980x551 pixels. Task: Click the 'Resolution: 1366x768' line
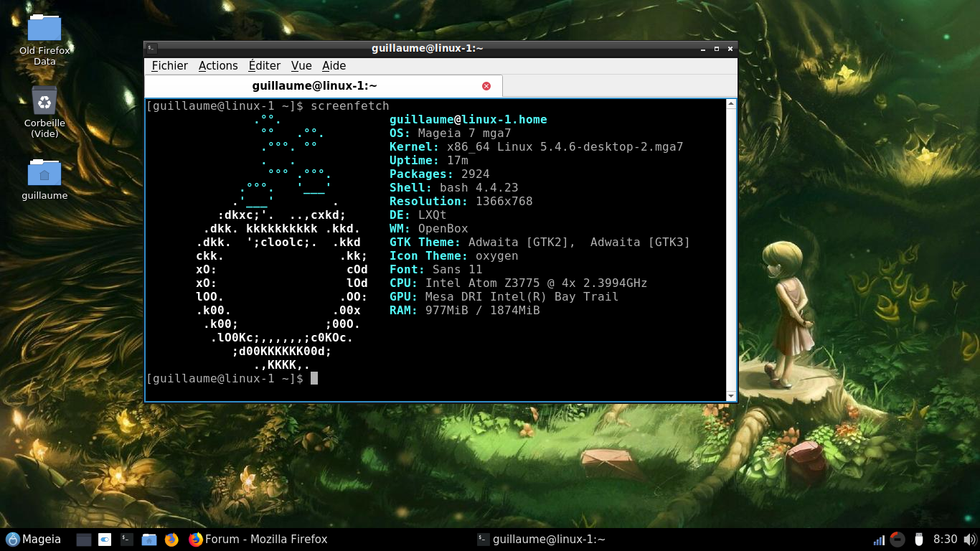(461, 202)
